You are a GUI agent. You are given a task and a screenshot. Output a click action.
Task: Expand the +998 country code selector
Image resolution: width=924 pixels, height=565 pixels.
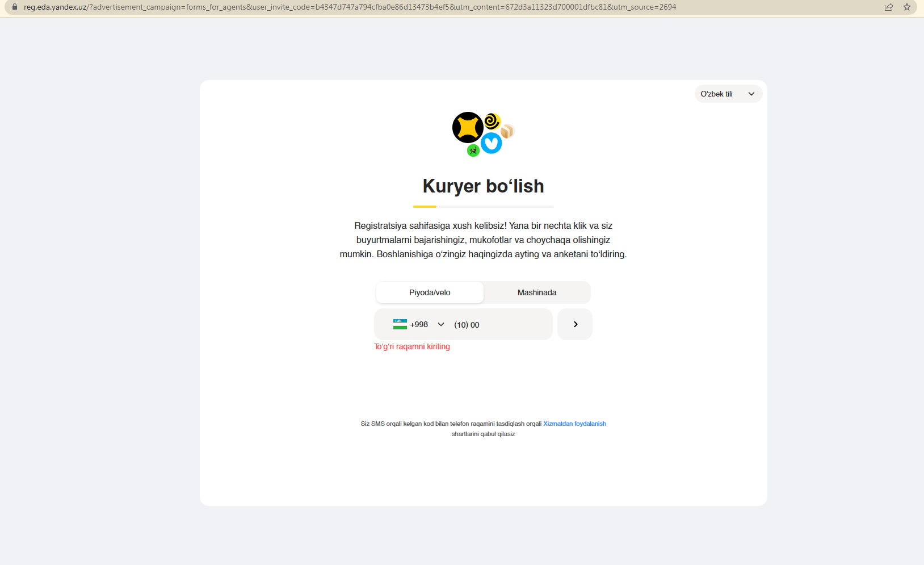point(419,324)
